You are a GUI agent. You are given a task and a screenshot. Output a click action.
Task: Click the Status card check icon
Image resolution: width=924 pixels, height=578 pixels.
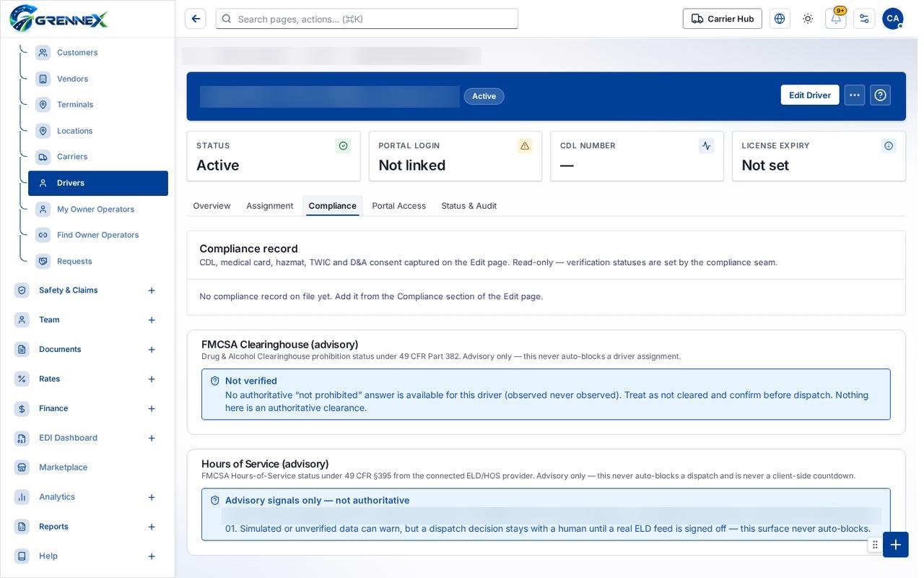tap(344, 146)
